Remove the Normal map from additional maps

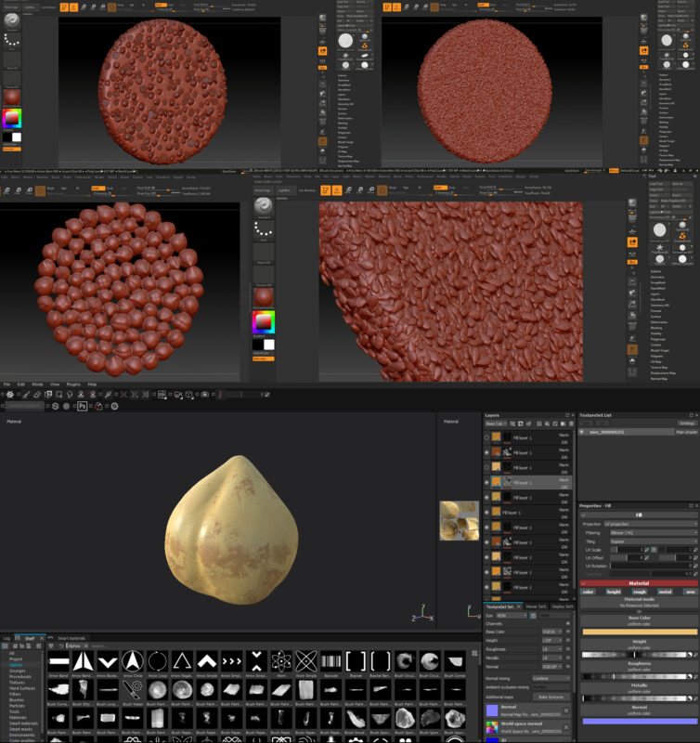coord(566,710)
